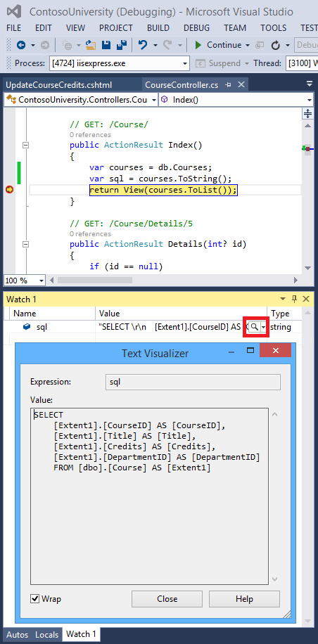The image size is (318, 644).
Task: Expand the Index() member dropdown
Action: coord(309,100)
